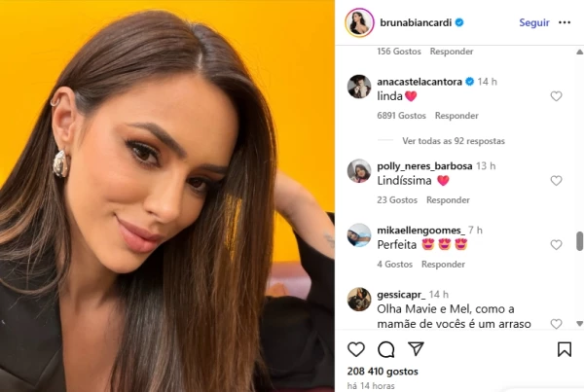Open the three-dot more options menu
This screenshot has height=392, width=584.
click(565, 22)
